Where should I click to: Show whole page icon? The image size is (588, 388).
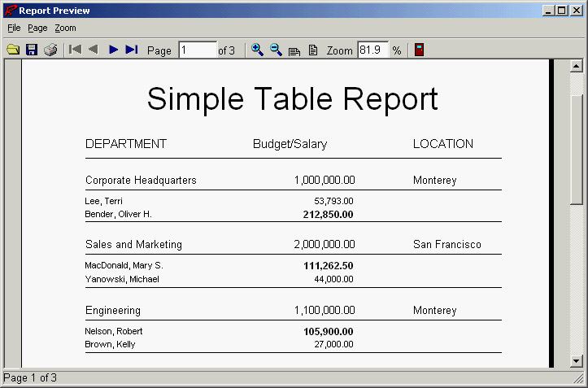(313, 50)
